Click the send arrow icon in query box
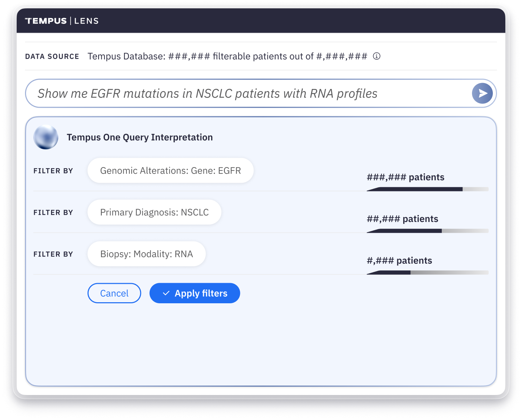Screen dimensions: 522x420 pos(482,93)
